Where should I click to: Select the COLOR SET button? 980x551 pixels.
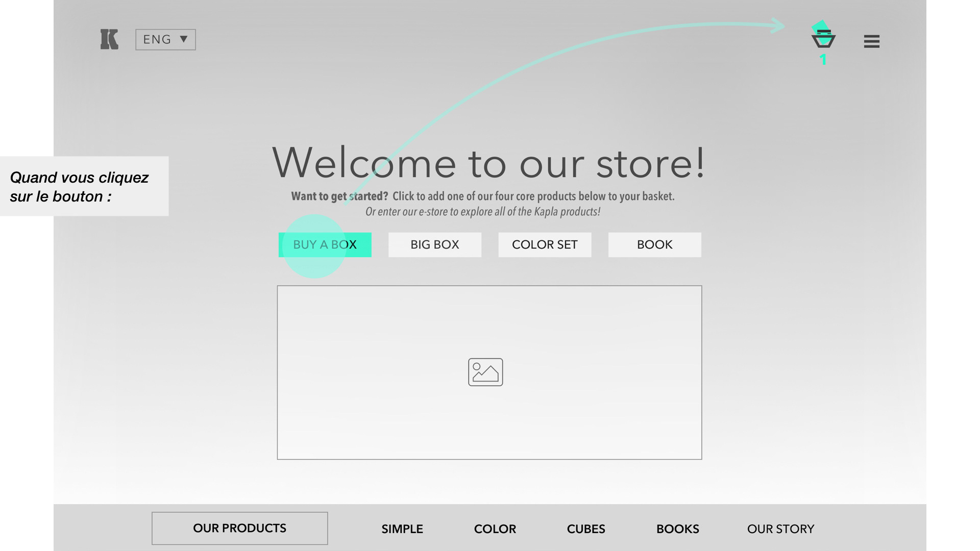click(x=545, y=245)
